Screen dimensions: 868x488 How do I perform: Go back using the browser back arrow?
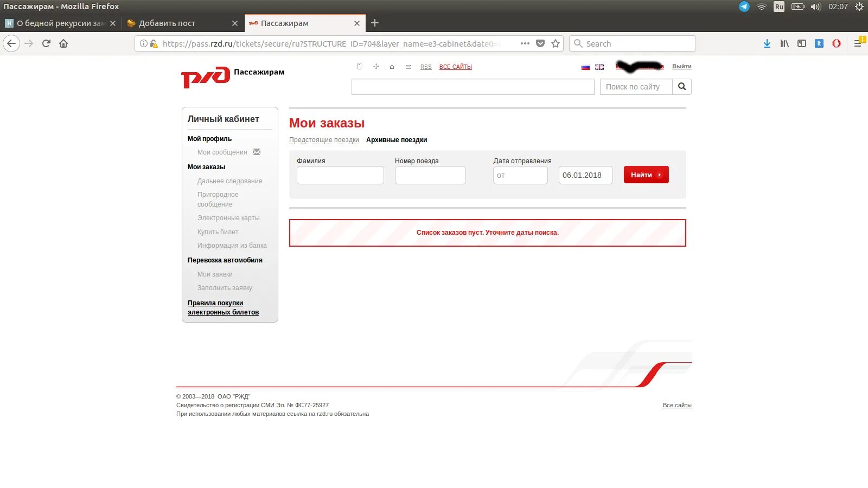(x=11, y=43)
